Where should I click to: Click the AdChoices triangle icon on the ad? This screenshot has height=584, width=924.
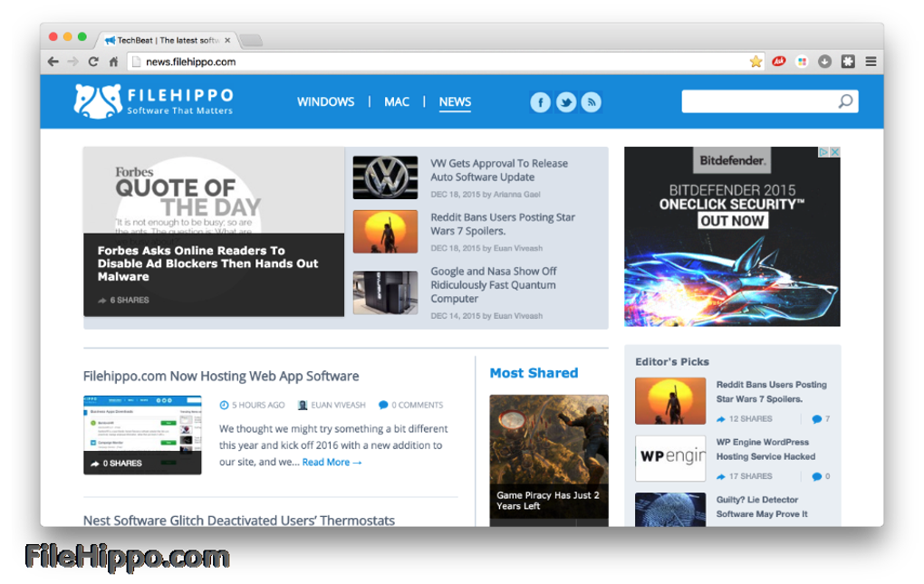[x=823, y=152]
